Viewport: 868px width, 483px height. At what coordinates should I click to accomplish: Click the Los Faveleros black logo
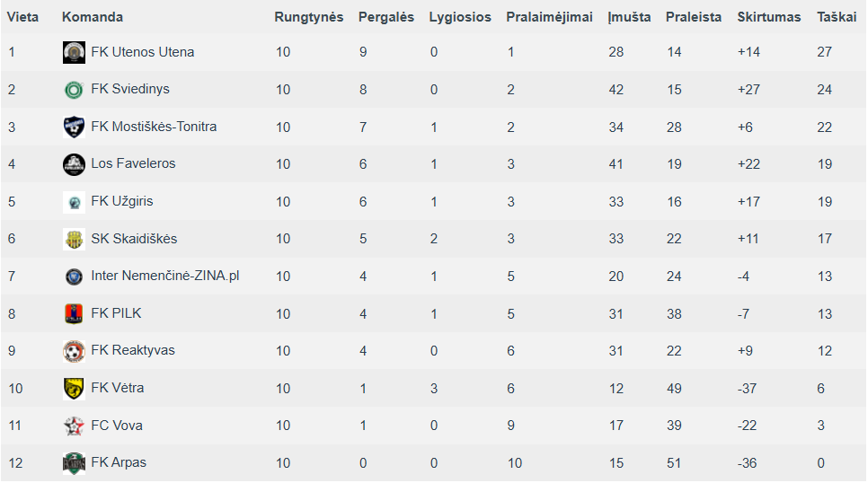[x=74, y=164]
